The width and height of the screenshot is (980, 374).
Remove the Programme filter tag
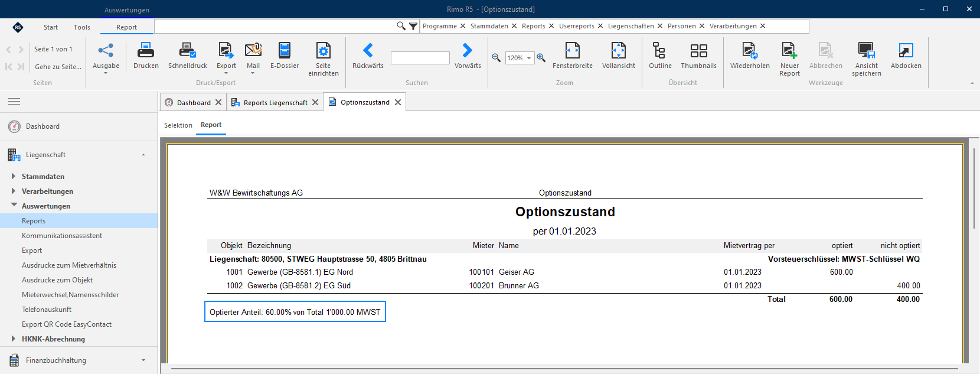[x=463, y=26]
